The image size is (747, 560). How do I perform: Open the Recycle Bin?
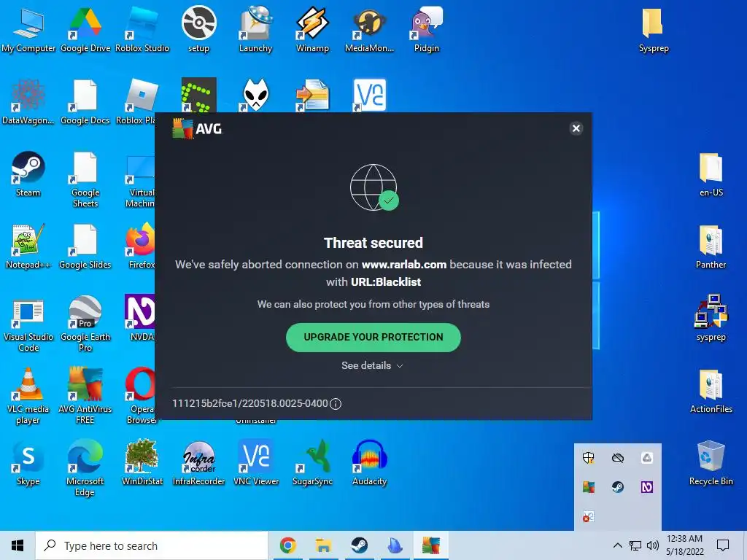[711, 463]
